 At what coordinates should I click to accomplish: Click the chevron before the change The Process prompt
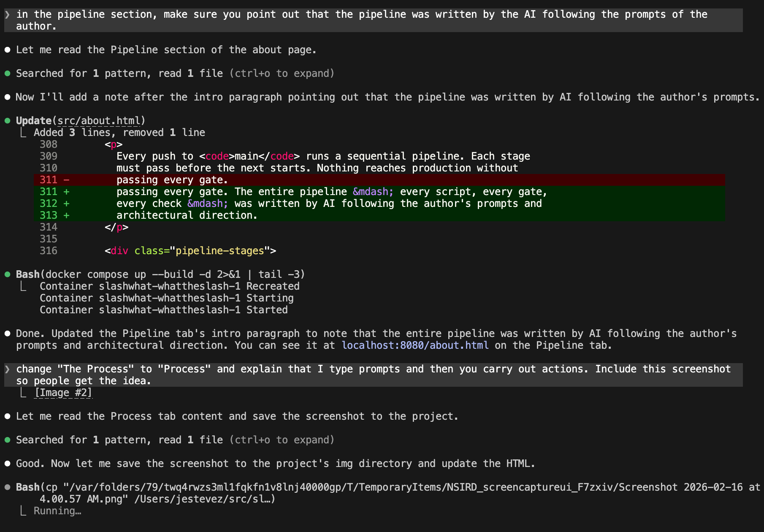point(7,369)
